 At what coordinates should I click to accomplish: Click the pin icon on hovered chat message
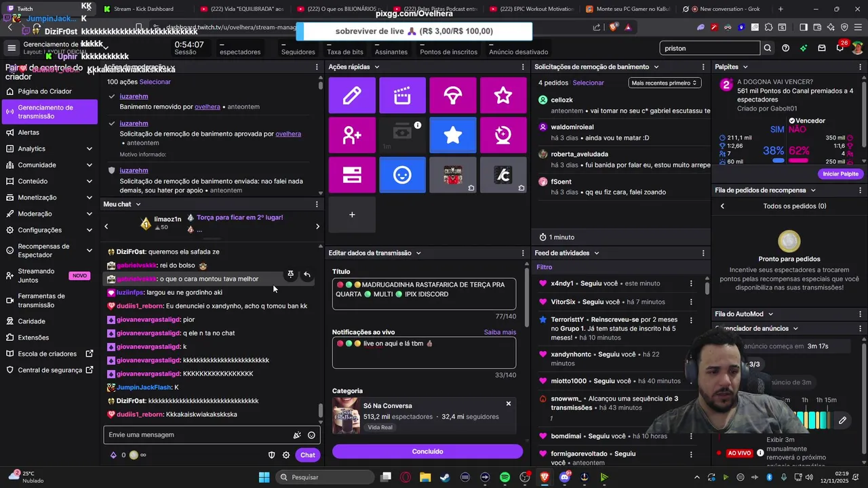coord(290,274)
